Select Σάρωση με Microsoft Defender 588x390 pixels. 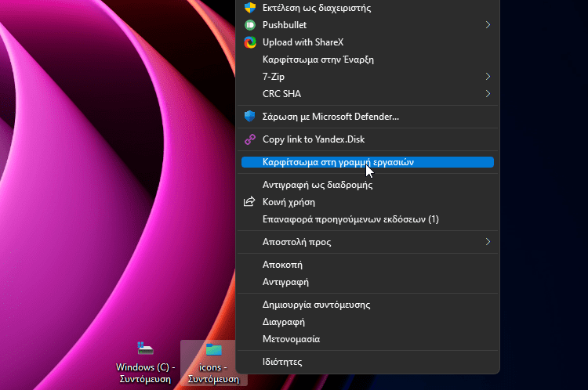368,117
